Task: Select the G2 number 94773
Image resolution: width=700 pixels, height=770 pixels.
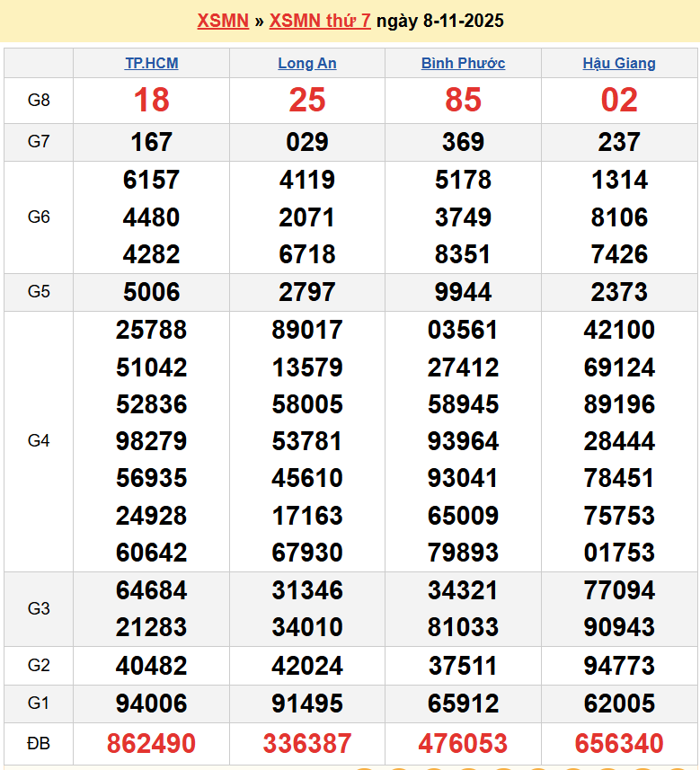Action: click(x=619, y=666)
